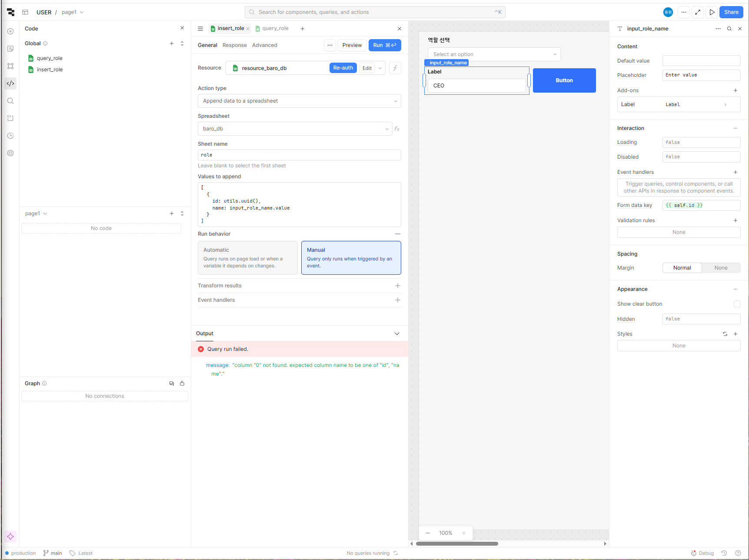749x560 pixels.
Task: Add a new query tab
Action: [x=303, y=29]
